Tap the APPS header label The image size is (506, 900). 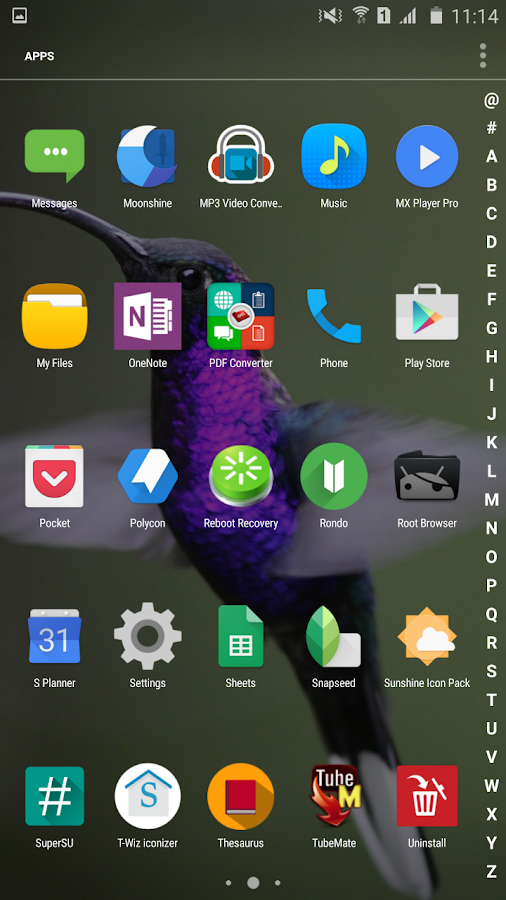[39, 56]
